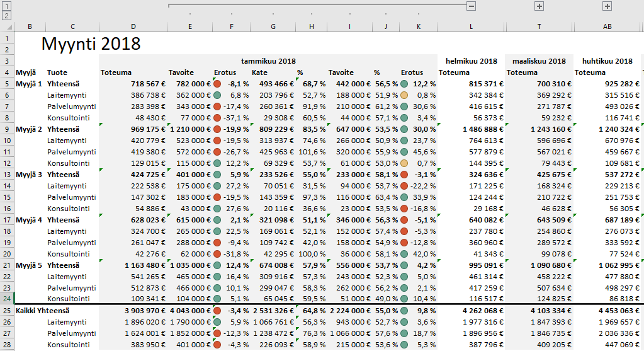The width and height of the screenshot is (644, 351).
Task: Click the Myyjä 3 cell
Action: (x=29, y=175)
